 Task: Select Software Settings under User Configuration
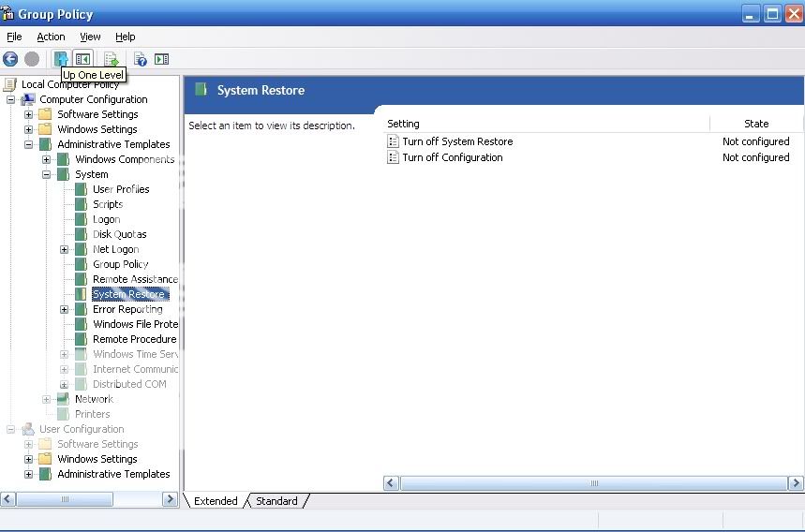pos(97,444)
